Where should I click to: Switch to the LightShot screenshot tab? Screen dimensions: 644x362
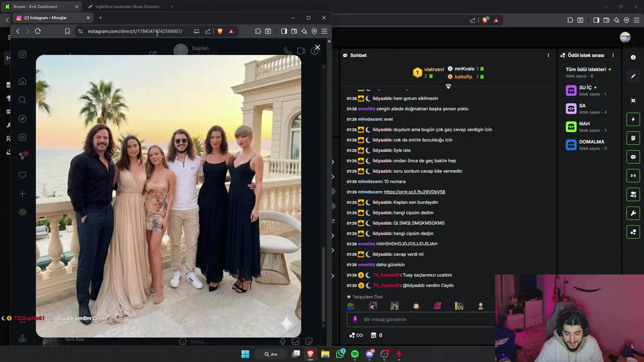124,7
